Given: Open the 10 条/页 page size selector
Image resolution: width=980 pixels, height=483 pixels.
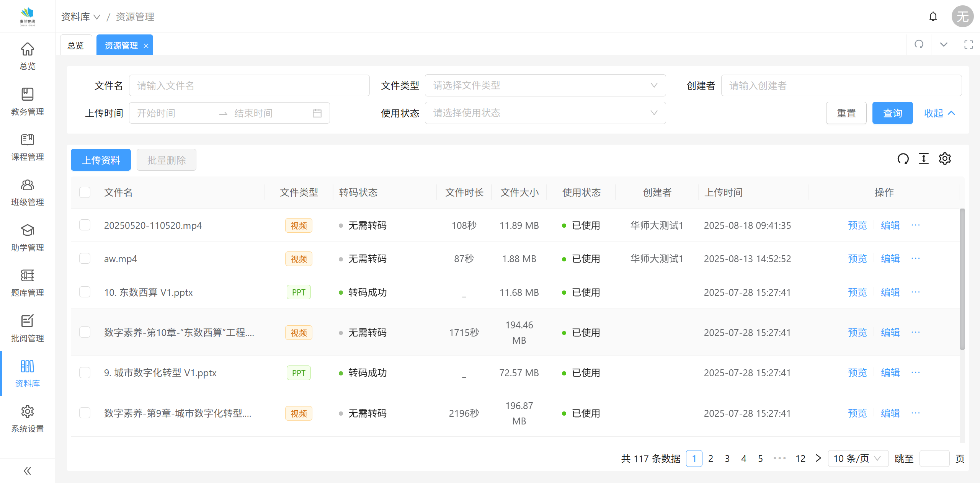Looking at the screenshot, I should coord(857,459).
